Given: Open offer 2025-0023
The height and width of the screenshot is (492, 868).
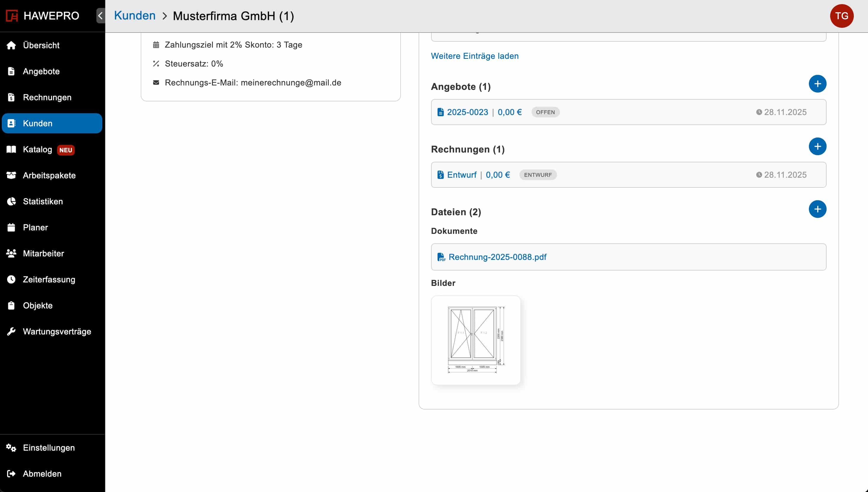Looking at the screenshot, I should pyautogui.click(x=467, y=112).
